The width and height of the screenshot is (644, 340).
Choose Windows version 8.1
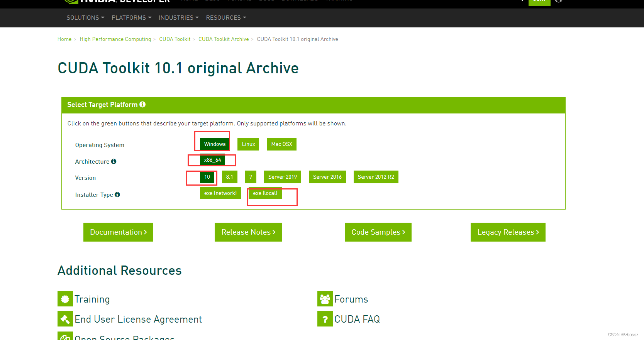(229, 177)
